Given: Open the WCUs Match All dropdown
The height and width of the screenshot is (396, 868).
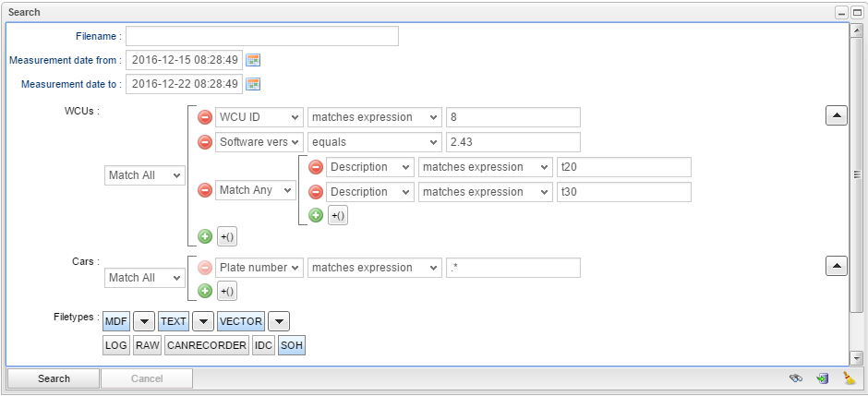Looking at the screenshot, I should [145, 175].
